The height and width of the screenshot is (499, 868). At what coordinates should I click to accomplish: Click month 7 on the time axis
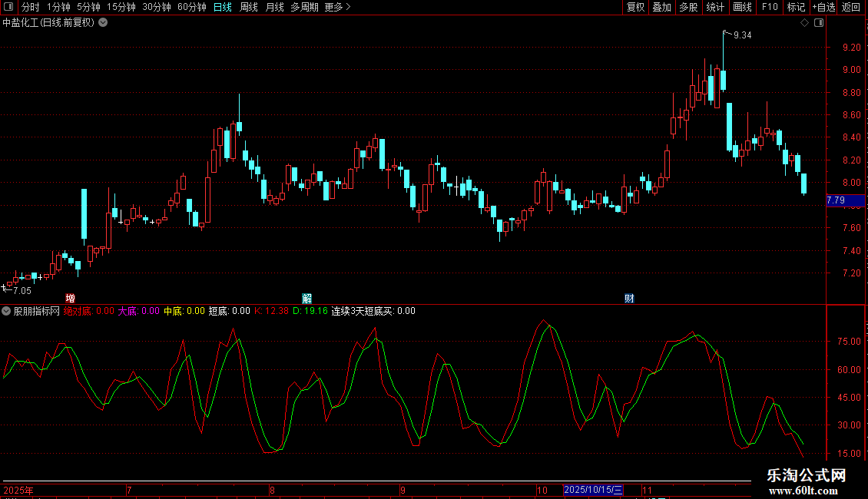129,490
